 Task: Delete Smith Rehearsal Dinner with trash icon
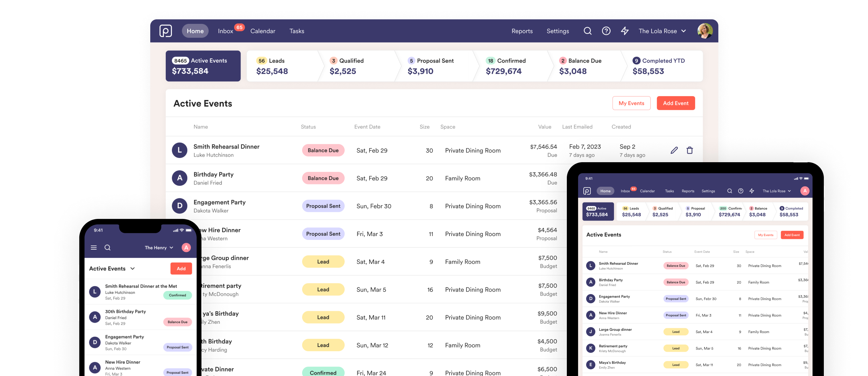(689, 150)
